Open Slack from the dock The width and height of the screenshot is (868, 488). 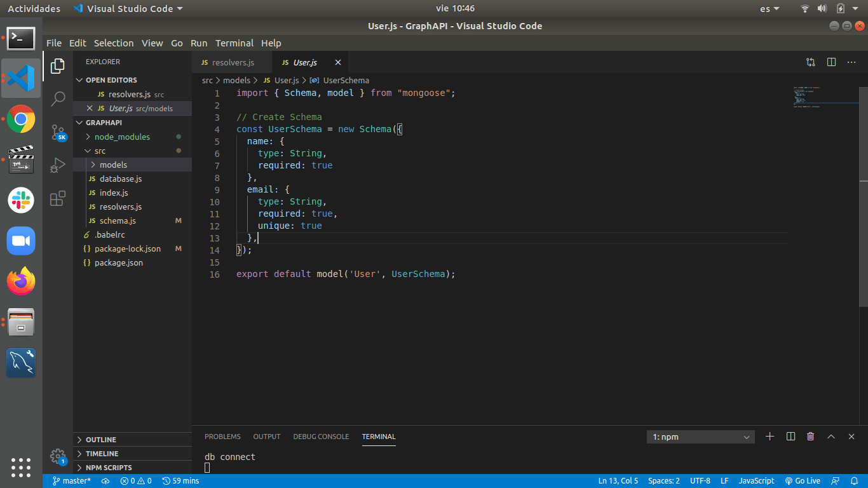(x=21, y=200)
